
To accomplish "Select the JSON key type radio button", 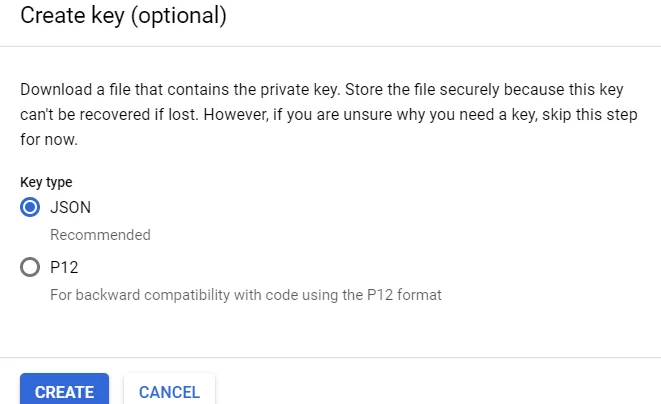I will 30,207.
